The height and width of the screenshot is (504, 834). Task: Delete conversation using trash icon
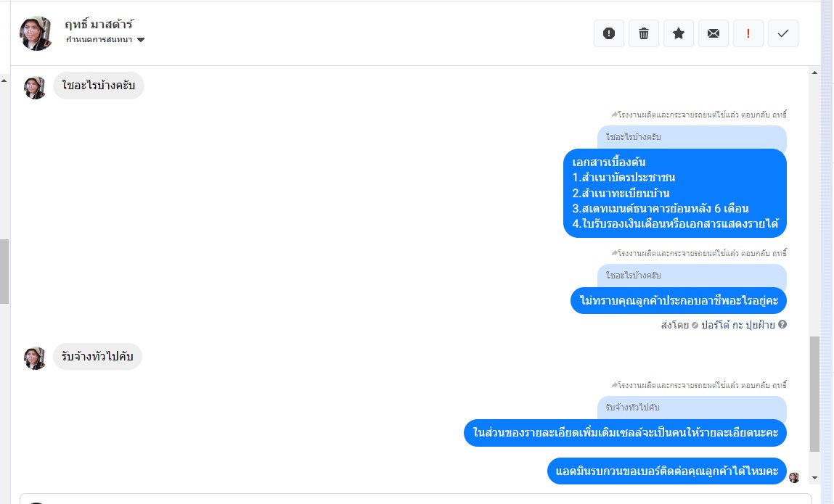644,33
